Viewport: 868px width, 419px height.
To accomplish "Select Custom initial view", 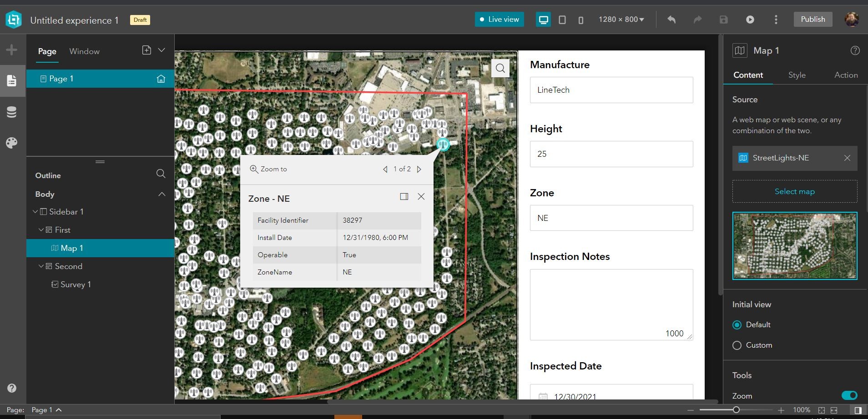I will (x=737, y=345).
